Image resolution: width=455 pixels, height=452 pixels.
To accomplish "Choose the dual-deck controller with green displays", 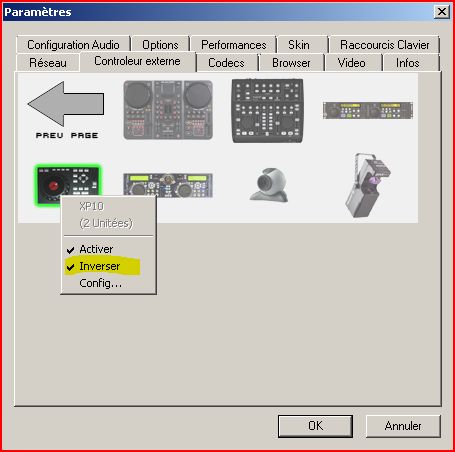I will coord(168,185).
